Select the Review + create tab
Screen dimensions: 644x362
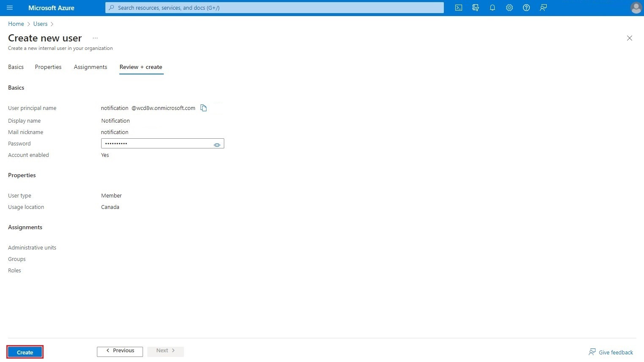point(141,67)
